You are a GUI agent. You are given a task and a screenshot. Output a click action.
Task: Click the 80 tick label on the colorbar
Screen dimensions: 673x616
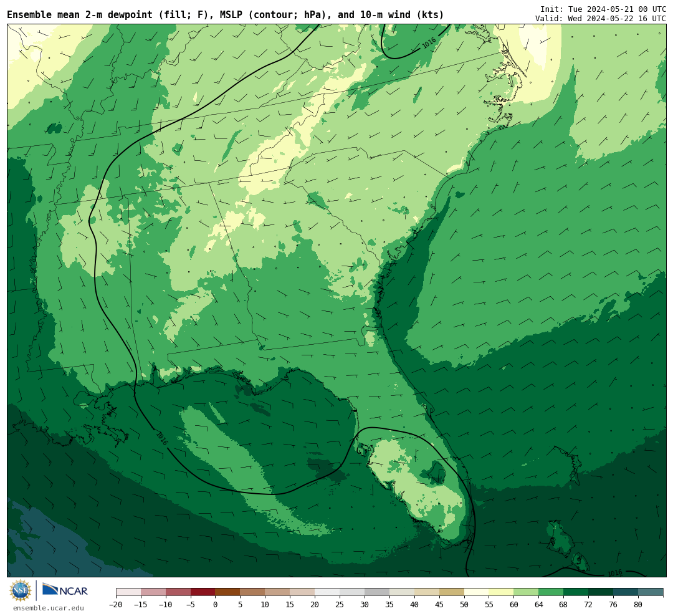pos(639,604)
